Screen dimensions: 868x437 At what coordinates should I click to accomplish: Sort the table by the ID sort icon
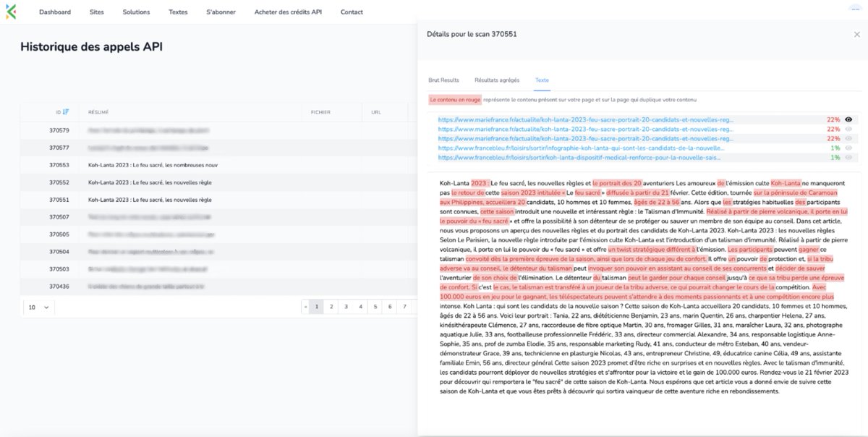click(x=66, y=112)
